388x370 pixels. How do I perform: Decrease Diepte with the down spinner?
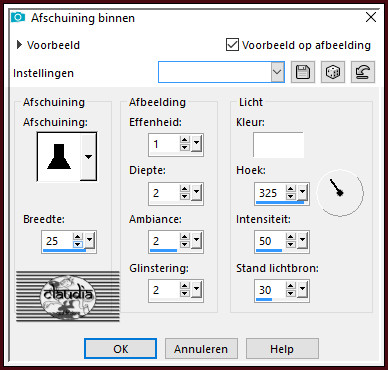185,196
